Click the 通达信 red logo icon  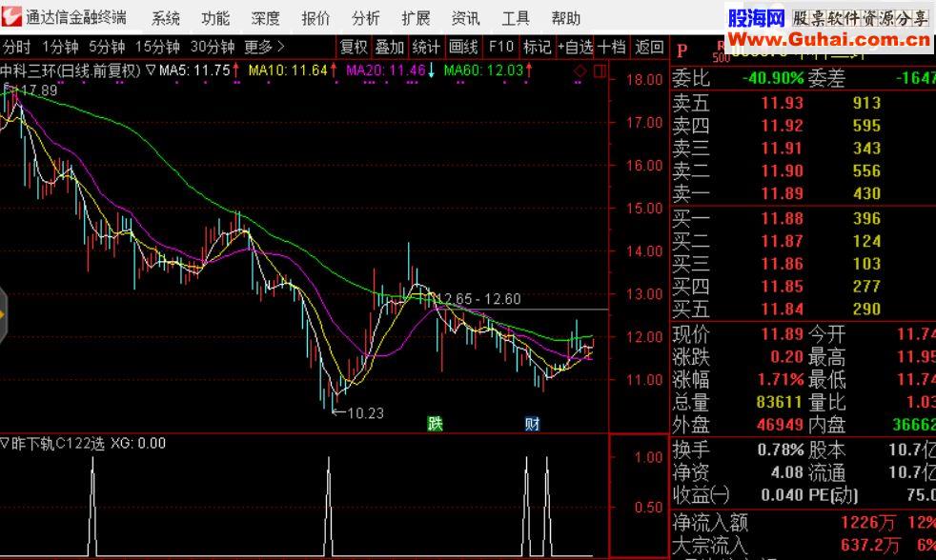pyautogui.click(x=12, y=17)
